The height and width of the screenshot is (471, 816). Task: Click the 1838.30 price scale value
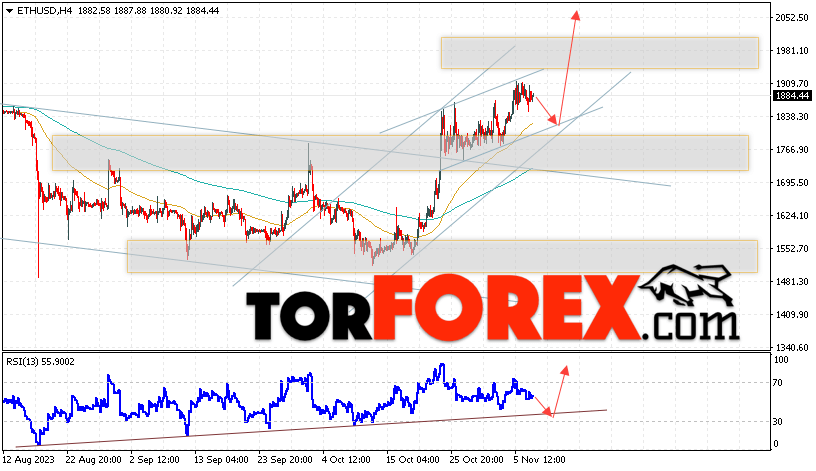tap(792, 117)
